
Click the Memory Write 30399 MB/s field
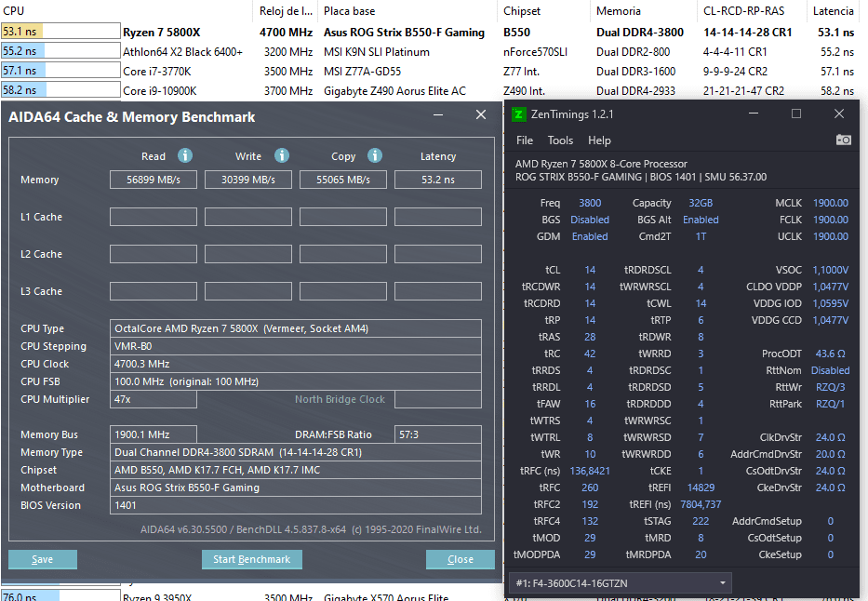point(248,180)
